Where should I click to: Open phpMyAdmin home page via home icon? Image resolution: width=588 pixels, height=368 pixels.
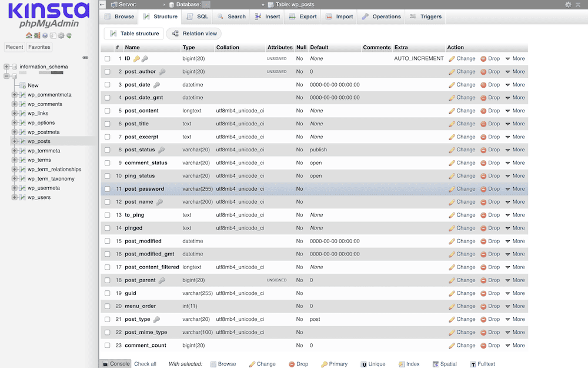click(x=28, y=35)
